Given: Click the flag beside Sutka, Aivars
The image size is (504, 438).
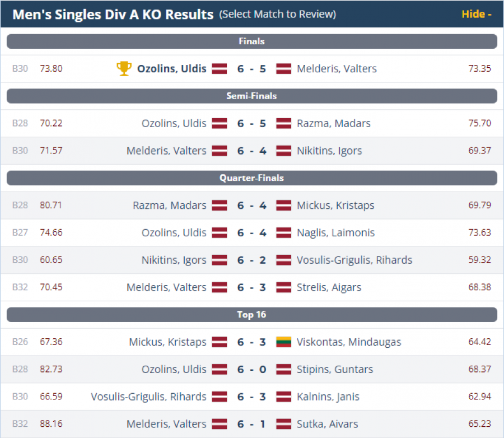Looking at the screenshot, I should click(x=284, y=424).
